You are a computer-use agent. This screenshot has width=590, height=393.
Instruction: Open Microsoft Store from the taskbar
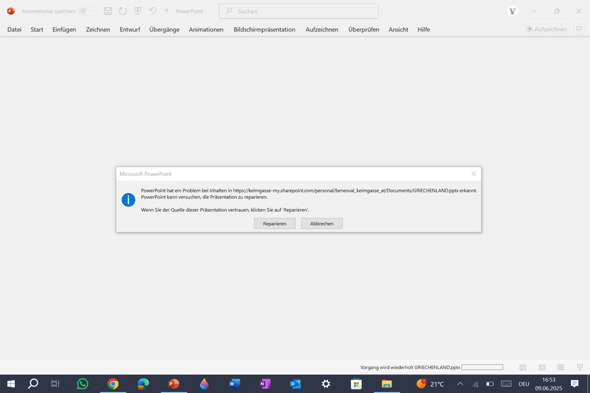tap(356, 384)
